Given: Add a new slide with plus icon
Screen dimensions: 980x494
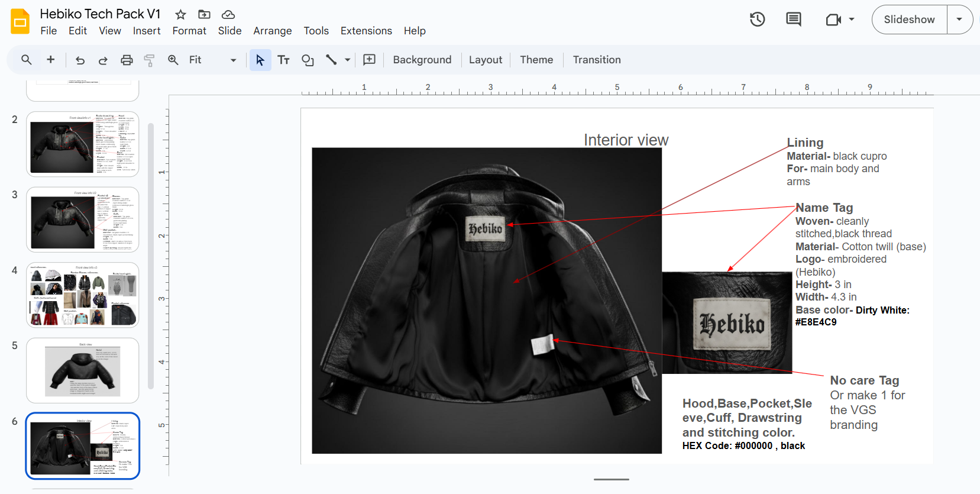Looking at the screenshot, I should coord(51,60).
